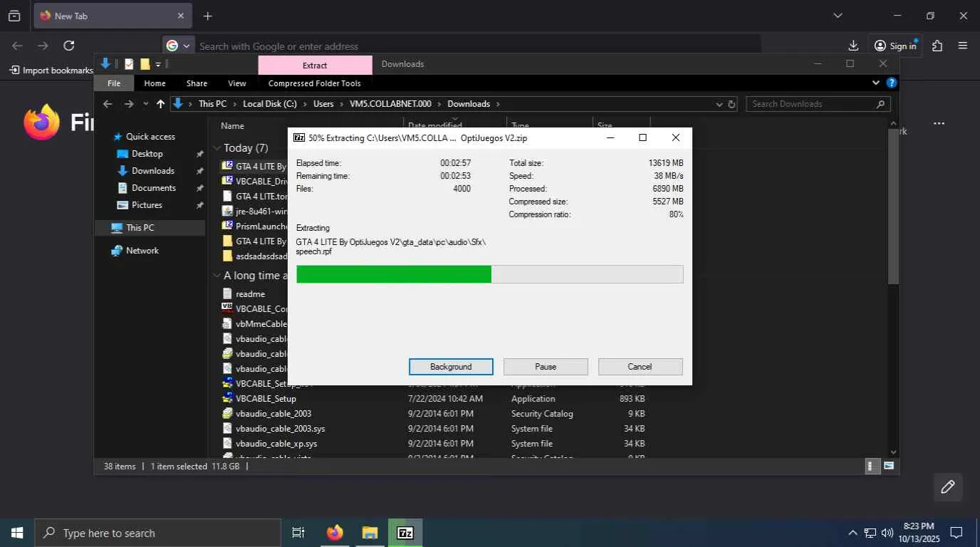This screenshot has height=547, width=980.
Task: Open the Firefox extensions menu
Action: (937, 46)
